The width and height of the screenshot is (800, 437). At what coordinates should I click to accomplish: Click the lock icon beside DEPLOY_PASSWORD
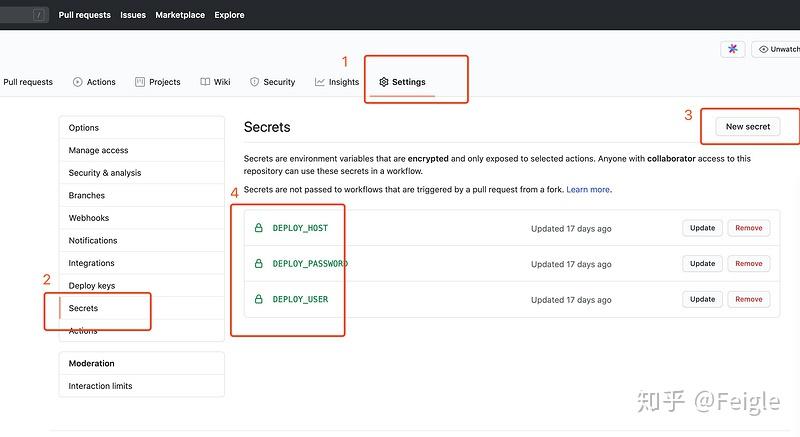point(259,264)
